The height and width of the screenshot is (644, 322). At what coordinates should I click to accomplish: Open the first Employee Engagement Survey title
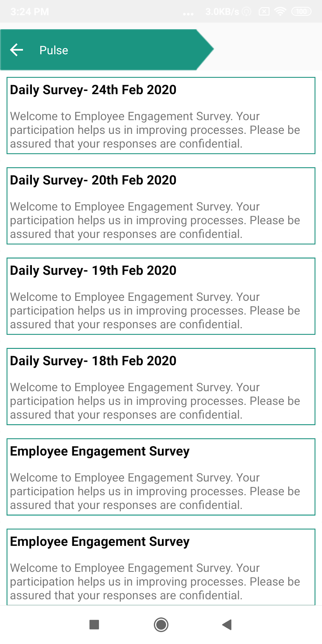(100, 451)
